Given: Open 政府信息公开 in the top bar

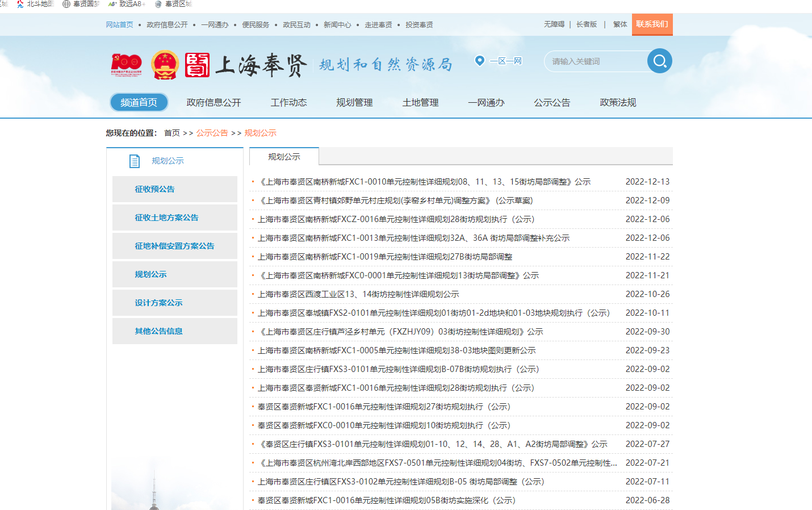Looking at the screenshot, I should click(167, 25).
